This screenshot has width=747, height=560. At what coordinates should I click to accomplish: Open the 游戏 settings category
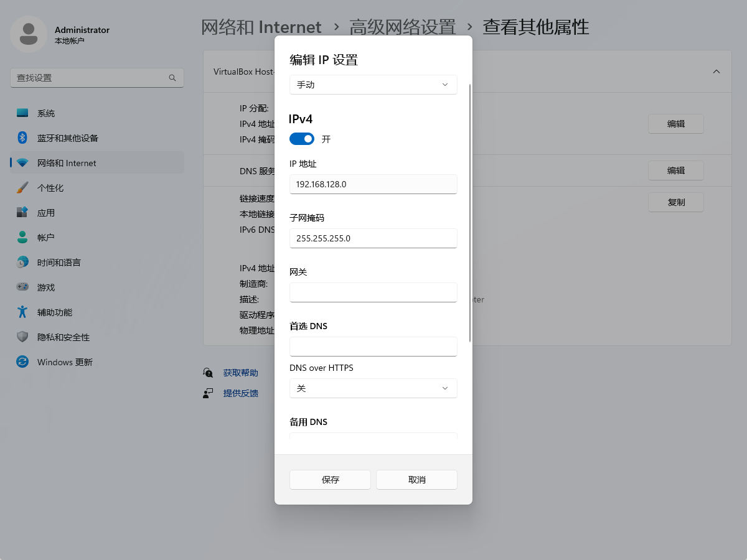click(97, 287)
